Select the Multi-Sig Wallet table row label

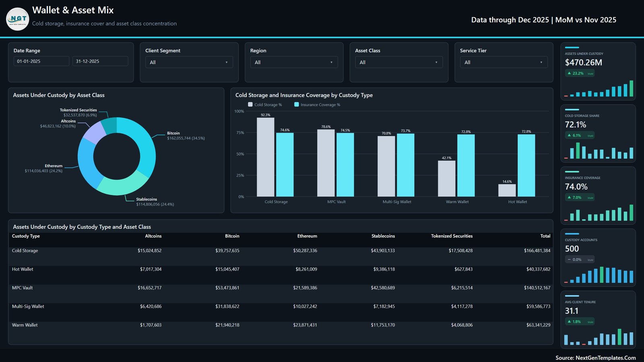point(28,306)
